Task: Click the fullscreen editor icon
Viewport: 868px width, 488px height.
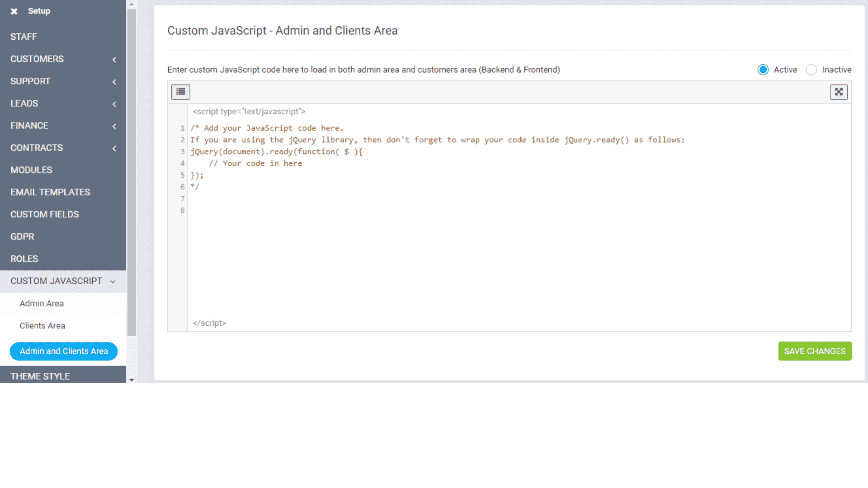Action: click(x=839, y=92)
